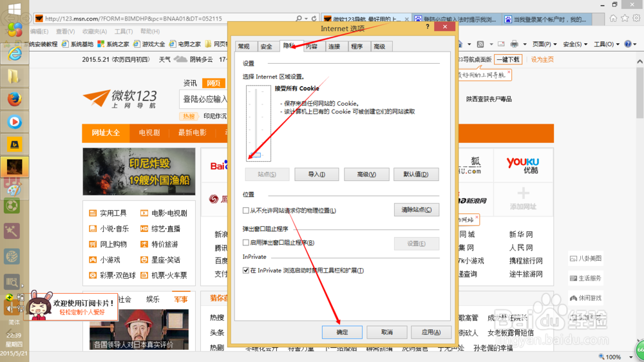Click the blue help question icon
Viewport: 644px width, 362px height.
(627, 44)
